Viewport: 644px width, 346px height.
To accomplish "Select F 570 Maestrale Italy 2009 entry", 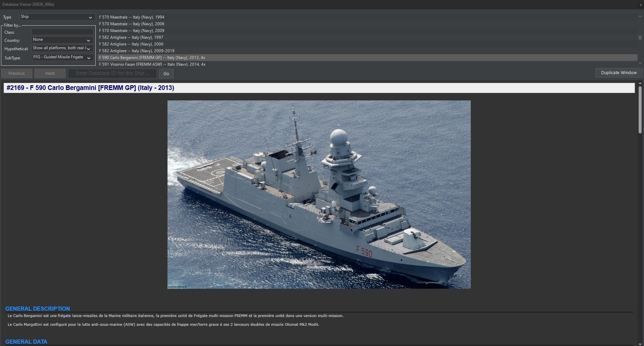I will click(367, 31).
